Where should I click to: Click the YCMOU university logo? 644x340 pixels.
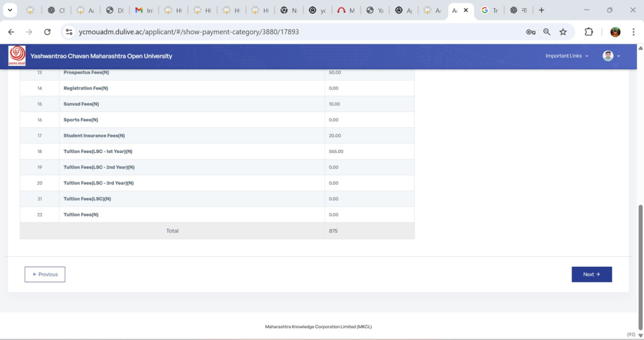[x=17, y=56]
